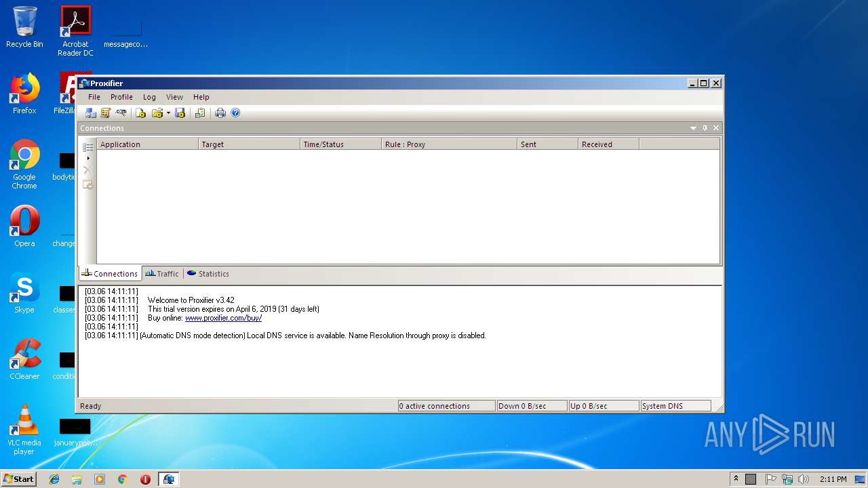Click Open Profile folder icon
This screenshot has width=868, height=488.
(157, 113)
